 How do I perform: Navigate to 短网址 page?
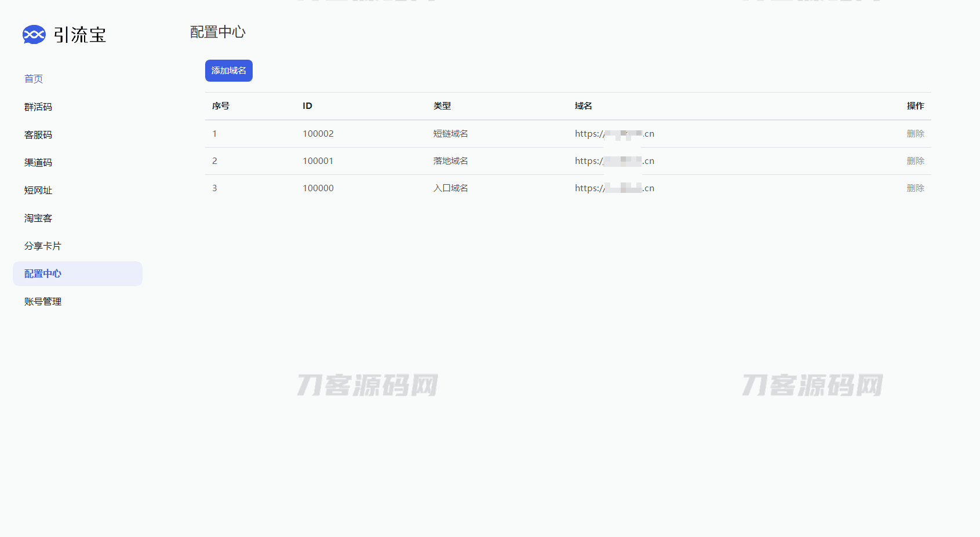(x=38, y=191)
